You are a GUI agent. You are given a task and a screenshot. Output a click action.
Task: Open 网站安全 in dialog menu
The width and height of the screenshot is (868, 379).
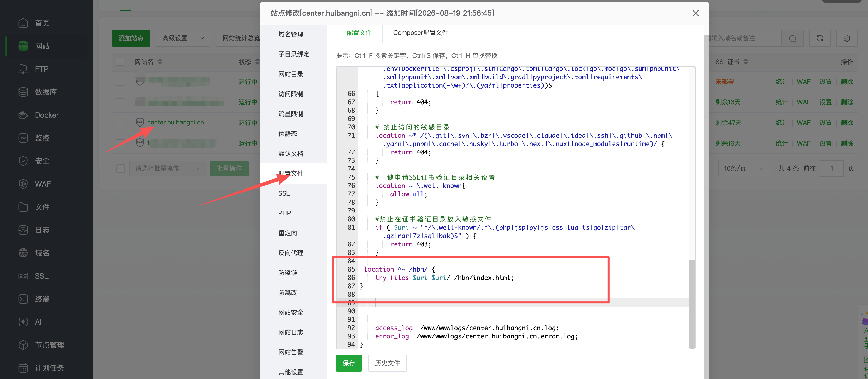point(291,313)
